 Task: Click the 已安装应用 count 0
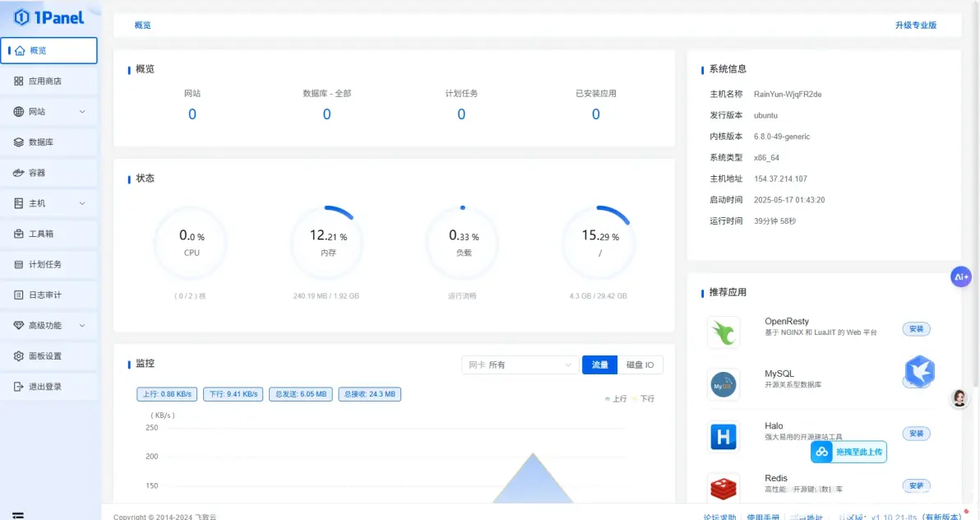(x=595, y=114)
